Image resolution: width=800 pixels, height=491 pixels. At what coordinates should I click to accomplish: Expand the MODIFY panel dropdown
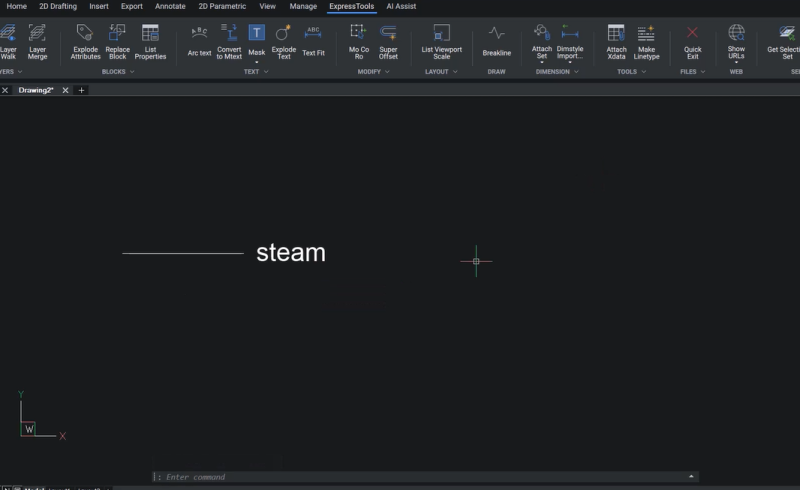(x=387, y=72)
